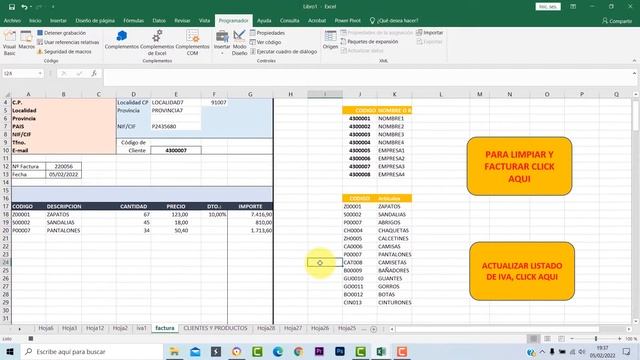Click the macro recording stop icon in status bar
Viewport: 640px width, 360px height.
31,338
